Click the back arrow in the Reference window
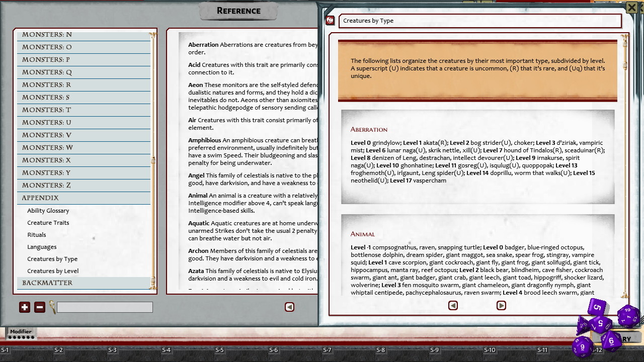 [289, 307]
